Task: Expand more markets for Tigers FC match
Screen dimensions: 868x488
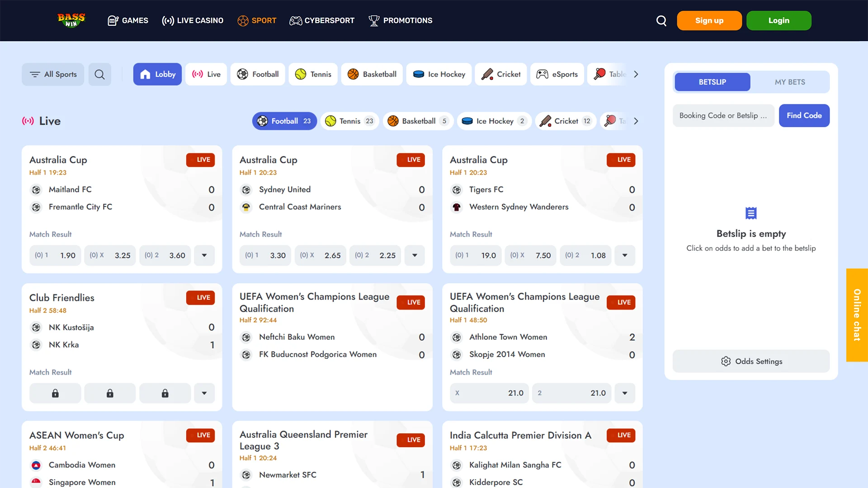Action: click(x=625, y=255)
